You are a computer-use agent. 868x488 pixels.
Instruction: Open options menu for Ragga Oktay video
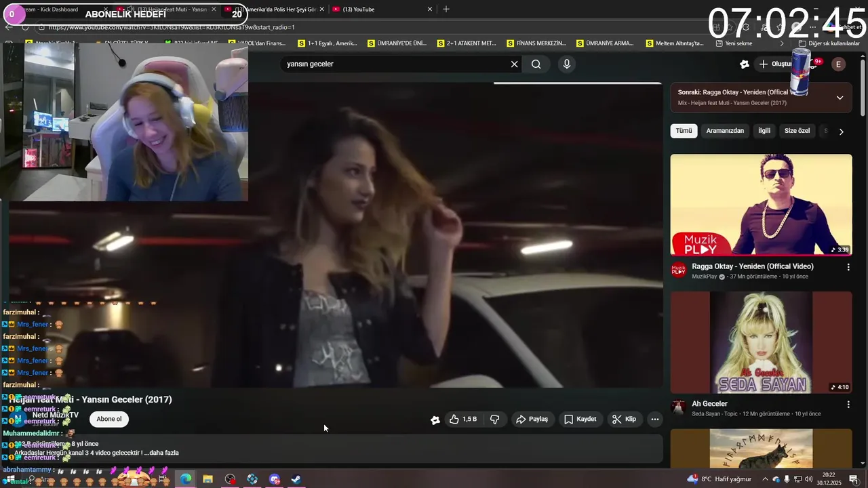click(x=848, y=267)
